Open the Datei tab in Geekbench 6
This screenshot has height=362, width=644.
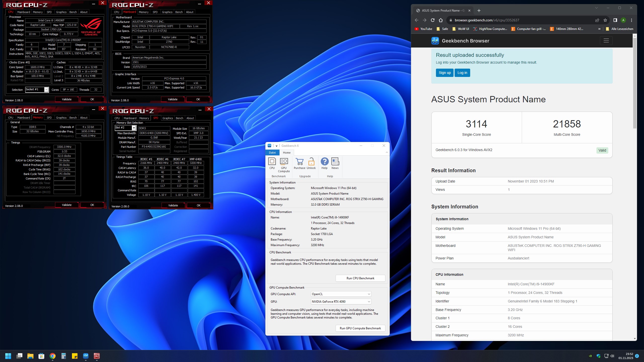click(272, 153)
